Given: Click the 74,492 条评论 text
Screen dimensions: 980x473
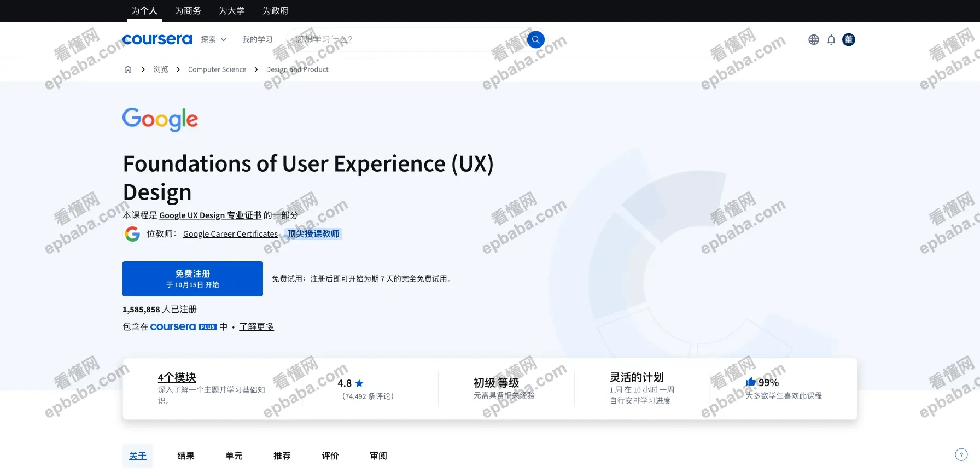Looking at the screenshot, I should click(368, 396).
